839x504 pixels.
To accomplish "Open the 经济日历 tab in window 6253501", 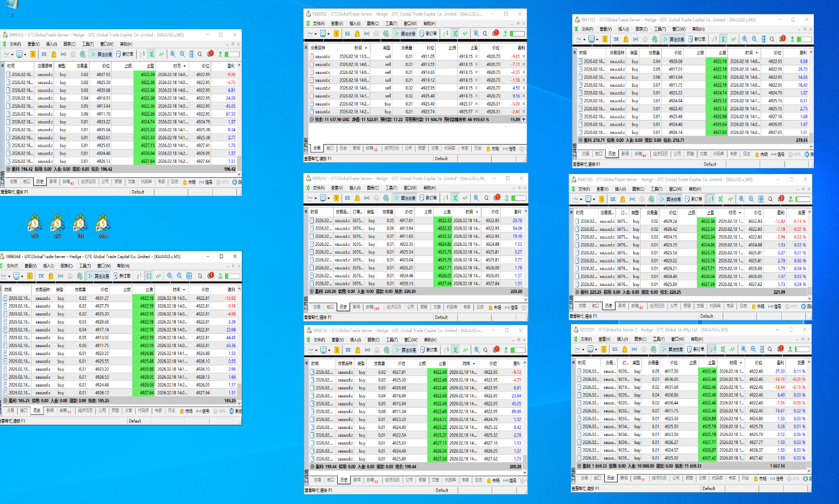I will (x=659, y=478).
